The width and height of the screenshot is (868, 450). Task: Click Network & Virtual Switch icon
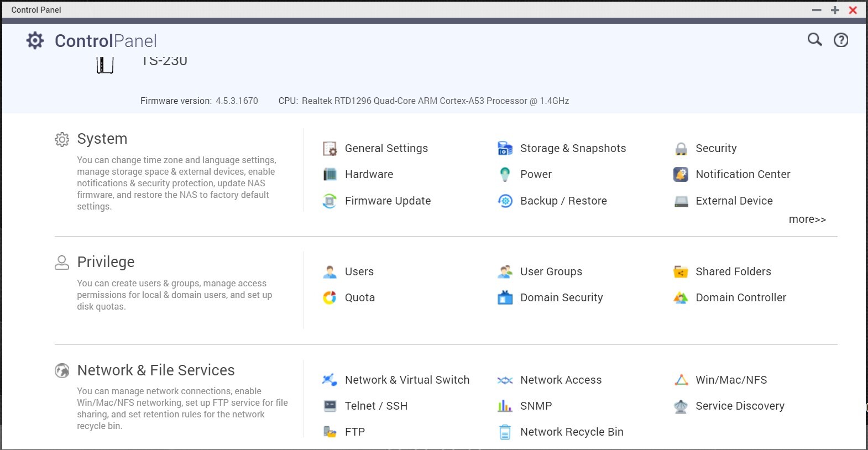coord(330,380)
